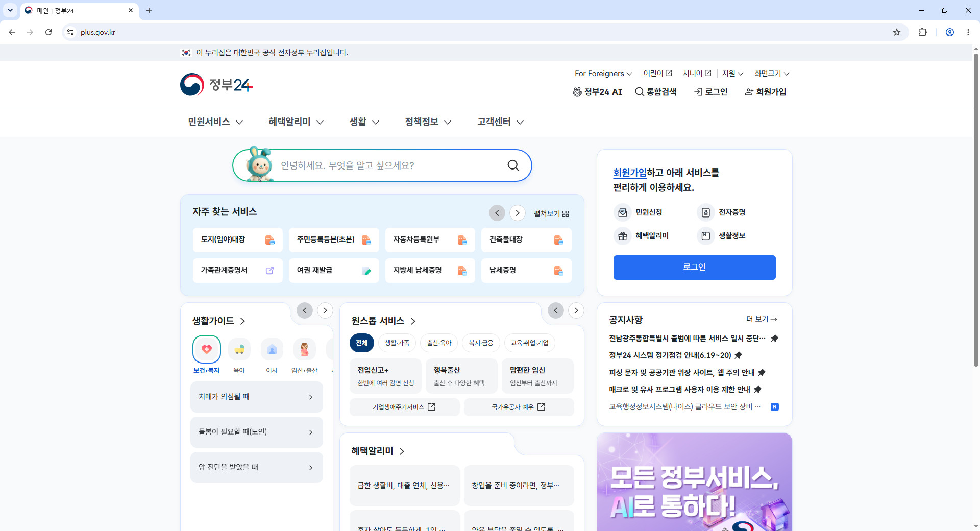Click the 전자증명 icon in login panel
This screenshot has width=980, height=531.
pos(706,212)
